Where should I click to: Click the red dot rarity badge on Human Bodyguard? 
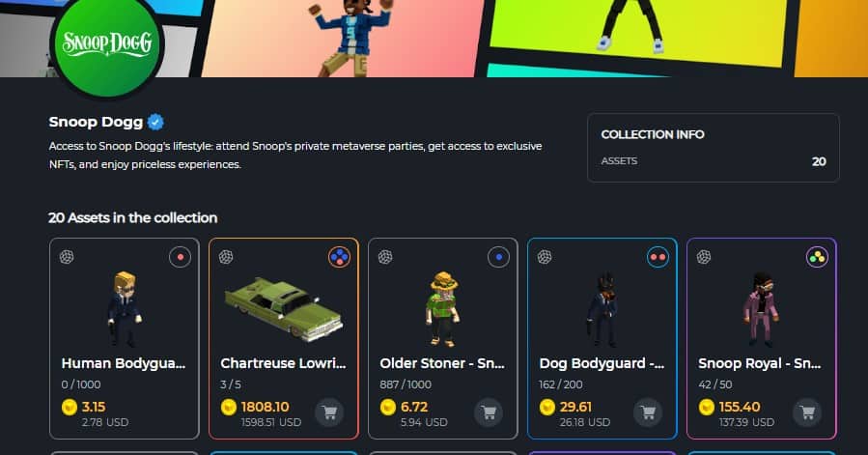tap(180, 257)
